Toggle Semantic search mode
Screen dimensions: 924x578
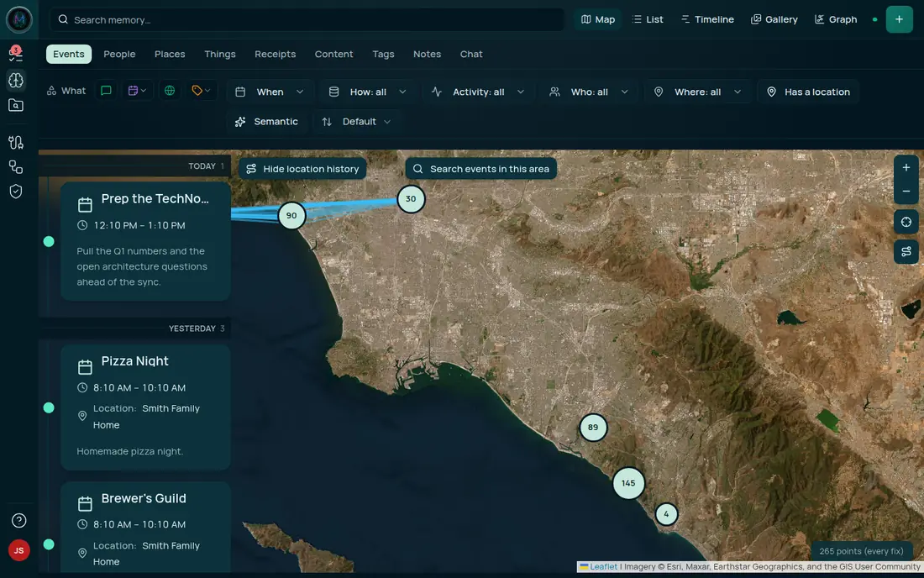[x=267, y=121]
